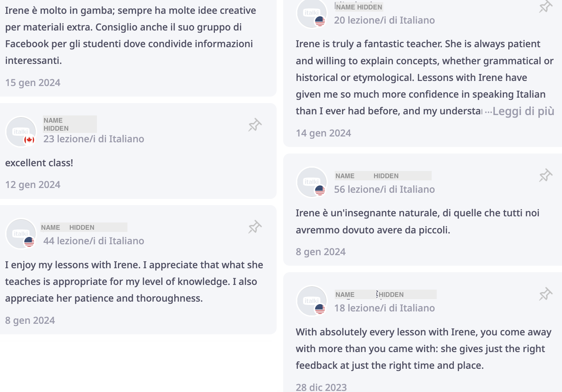Open hidden name above 20 lezione/i

[x=359, y=7]
